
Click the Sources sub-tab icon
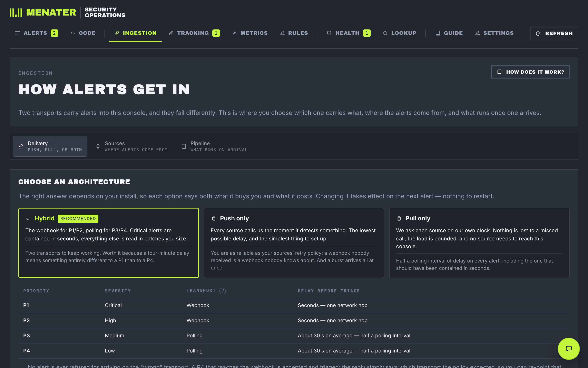coord(98,146)
